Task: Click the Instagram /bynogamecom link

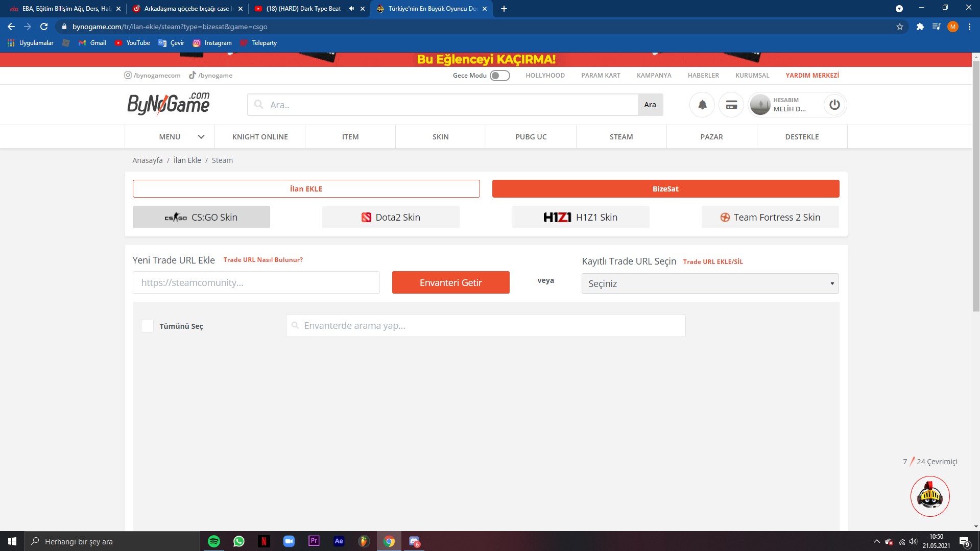Action: coord(153,76)
